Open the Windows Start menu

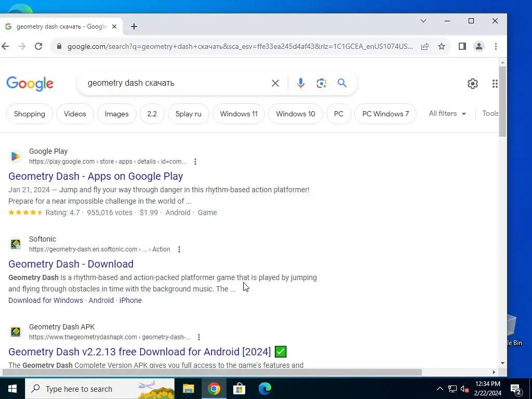12,389
